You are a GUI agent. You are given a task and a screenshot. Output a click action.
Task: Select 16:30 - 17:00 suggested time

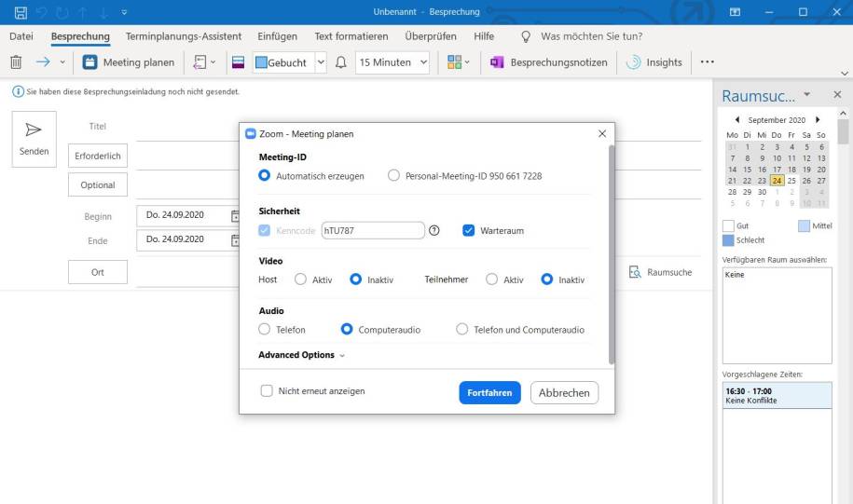pos(777,395)
